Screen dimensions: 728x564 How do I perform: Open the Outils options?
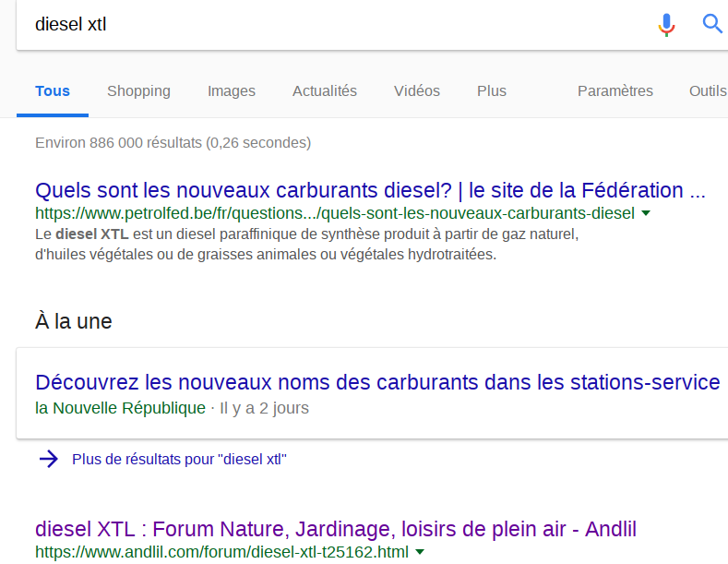(708, 90)
